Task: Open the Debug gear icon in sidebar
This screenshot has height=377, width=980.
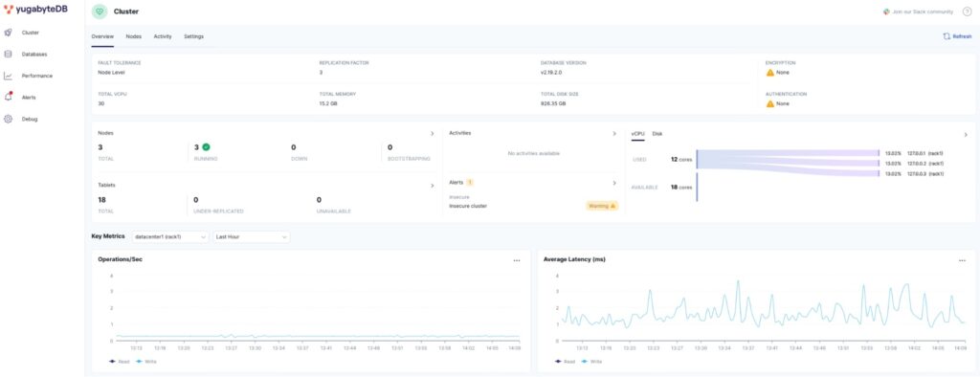Action: (x=8, y=119)
